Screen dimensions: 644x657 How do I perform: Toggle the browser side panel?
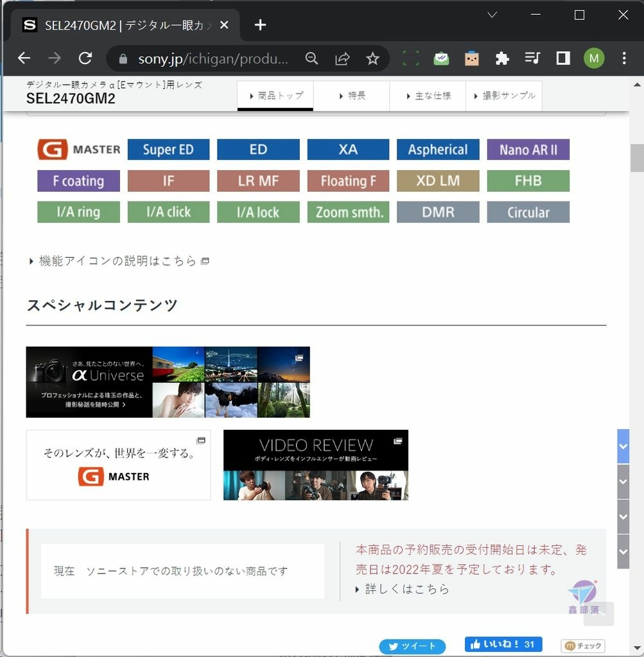click(563, 58)
